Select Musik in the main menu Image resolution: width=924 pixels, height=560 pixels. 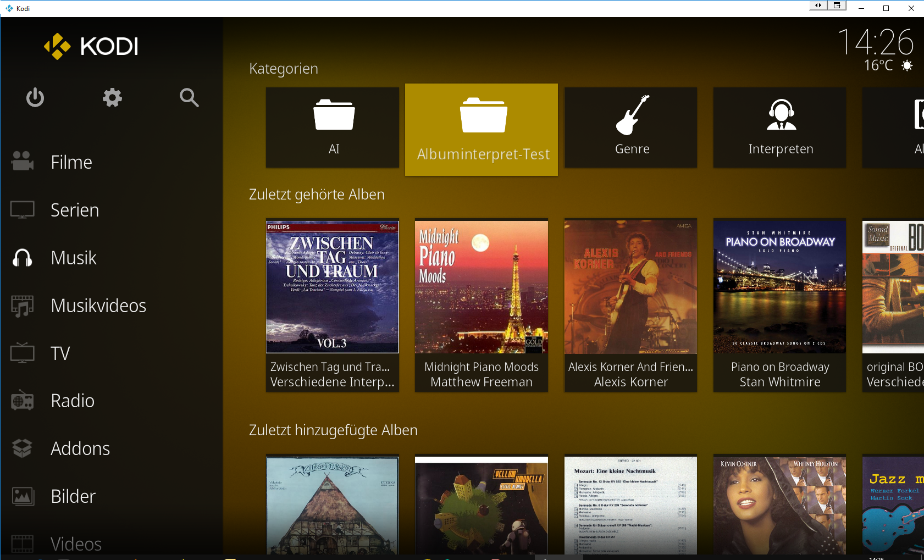(74, 258)
